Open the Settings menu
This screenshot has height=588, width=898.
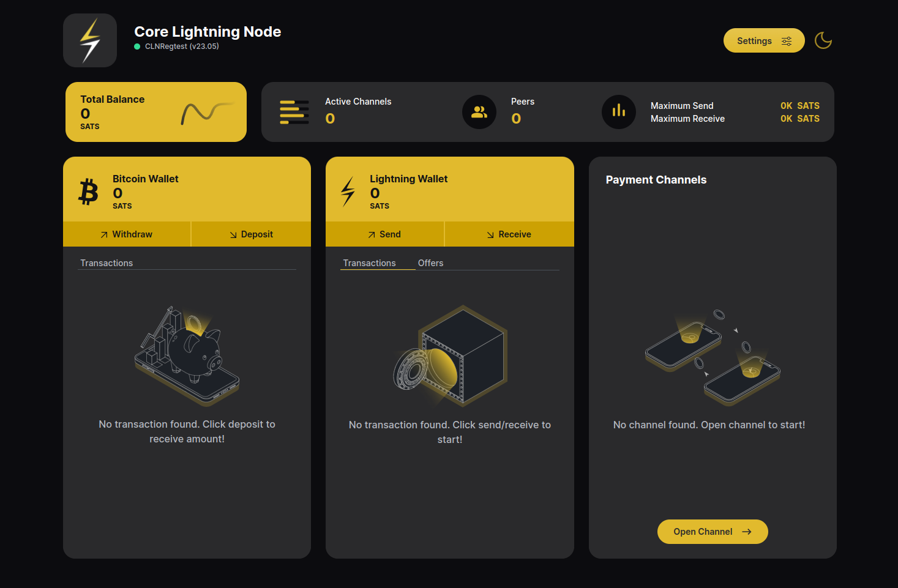[x=764, y=40]
